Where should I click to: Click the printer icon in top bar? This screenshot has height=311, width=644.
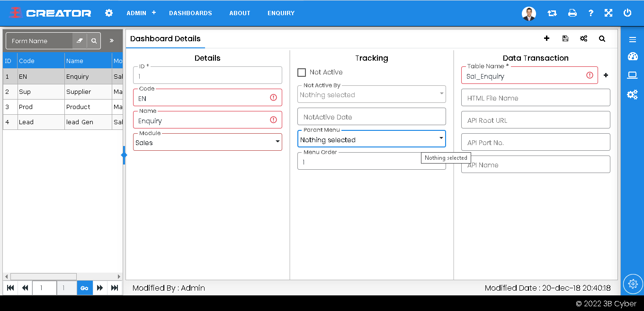click(x=572, y=13)
